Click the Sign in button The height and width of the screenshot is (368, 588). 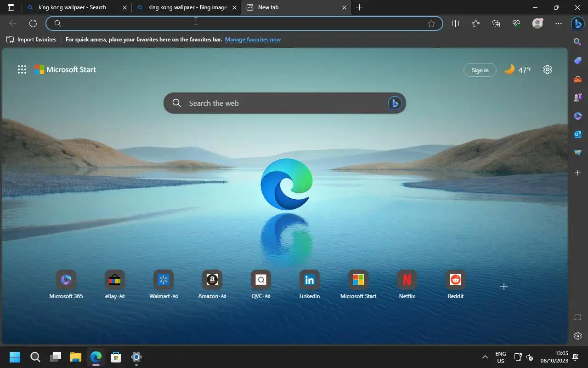point(480,70)
